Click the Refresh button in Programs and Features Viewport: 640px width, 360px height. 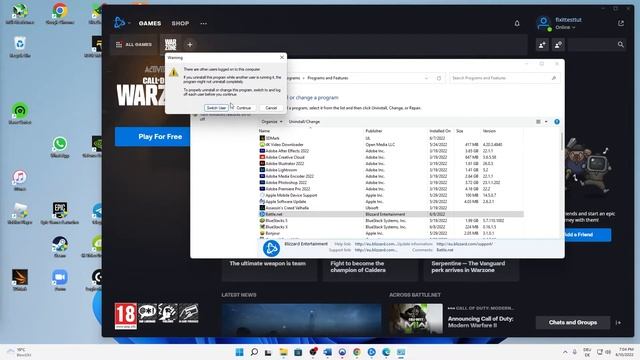click(x=439, y=78)
